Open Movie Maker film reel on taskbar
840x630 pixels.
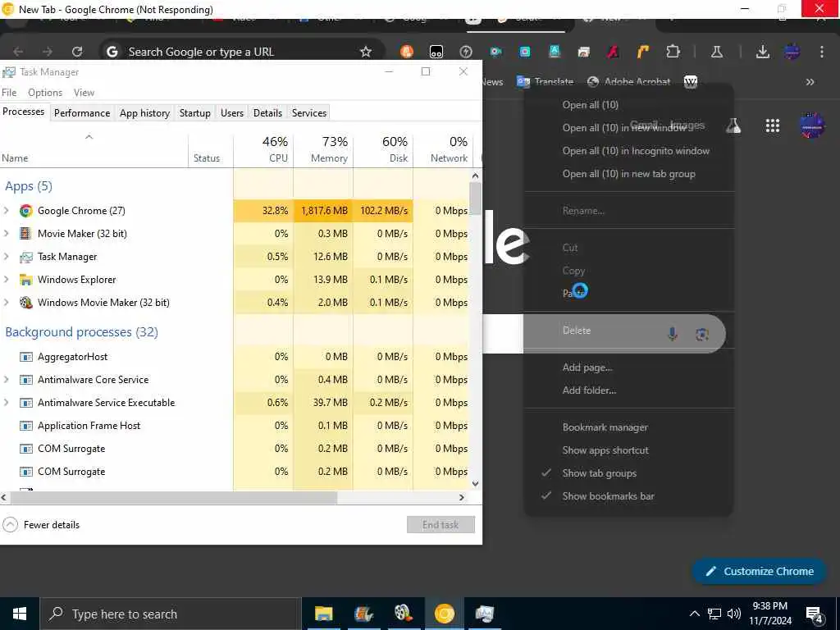[403, 614]
